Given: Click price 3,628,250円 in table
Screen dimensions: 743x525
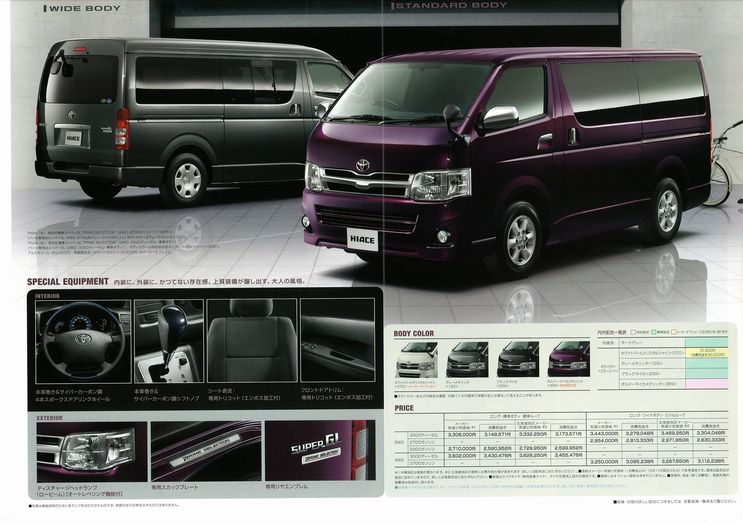Looking at the screenshot, I should click(534, 455).
